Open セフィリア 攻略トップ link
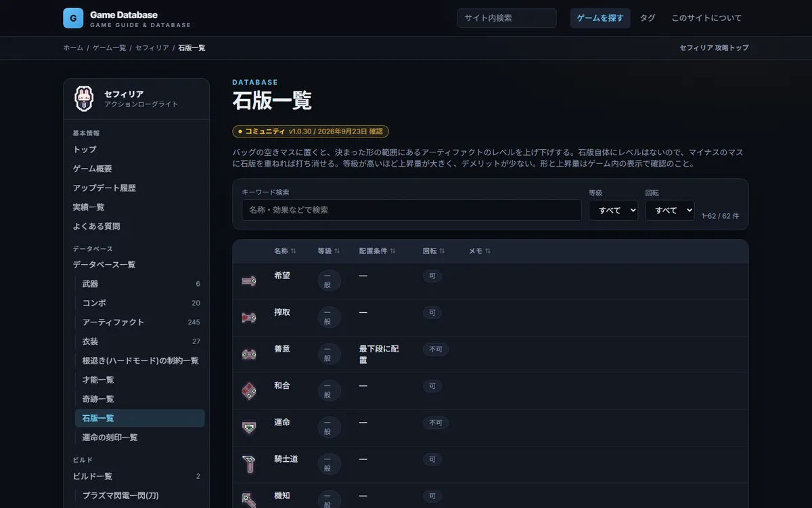The image size is (812, 508). pyautogui.click(x=714, y=48)
